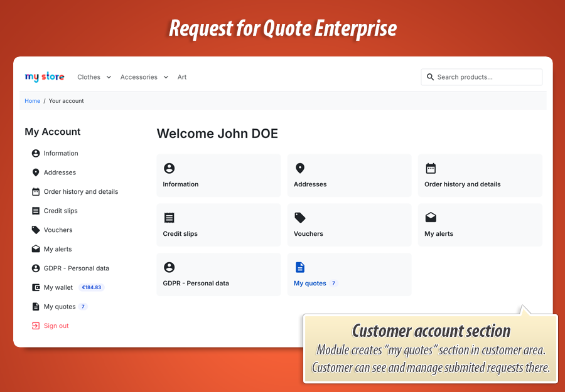Open My quotes in the sidebar

coord(60,307)
